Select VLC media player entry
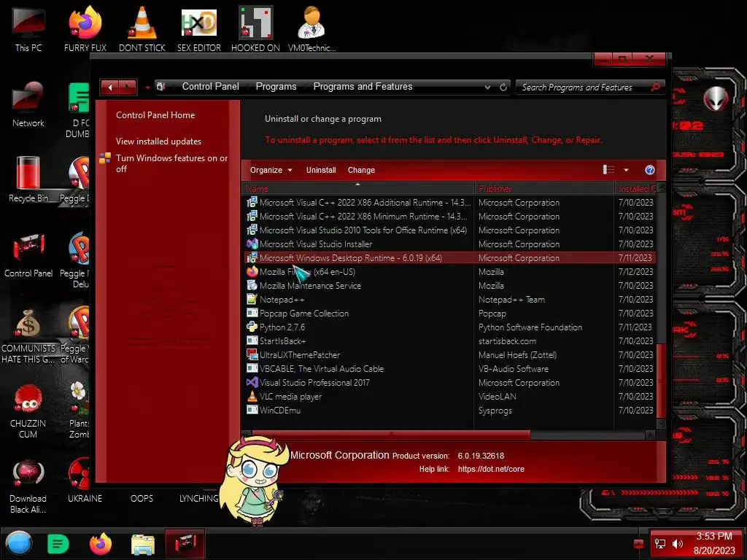 click(x=449, y=396)
